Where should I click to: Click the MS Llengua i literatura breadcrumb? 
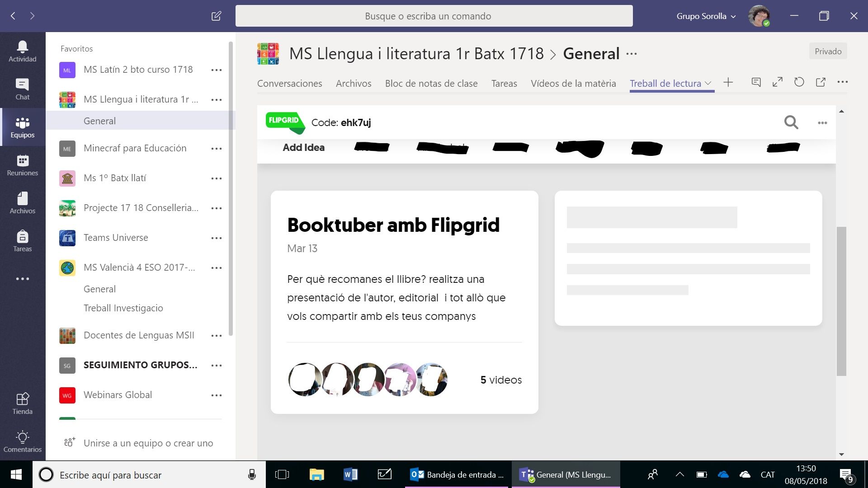click(x=416, y=54)
